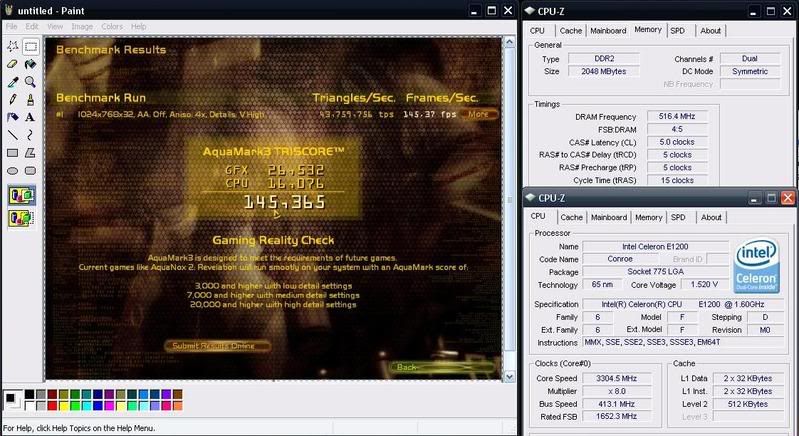799x436 pixels.
Task: Open Cache tab in lower CPU-Z window
Action: (571, 217)
